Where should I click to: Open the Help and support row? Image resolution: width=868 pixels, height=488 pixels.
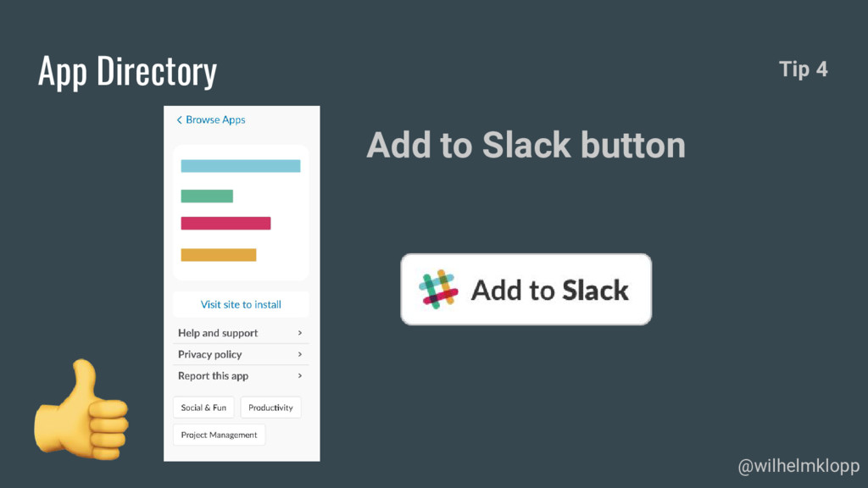point(241,332)
